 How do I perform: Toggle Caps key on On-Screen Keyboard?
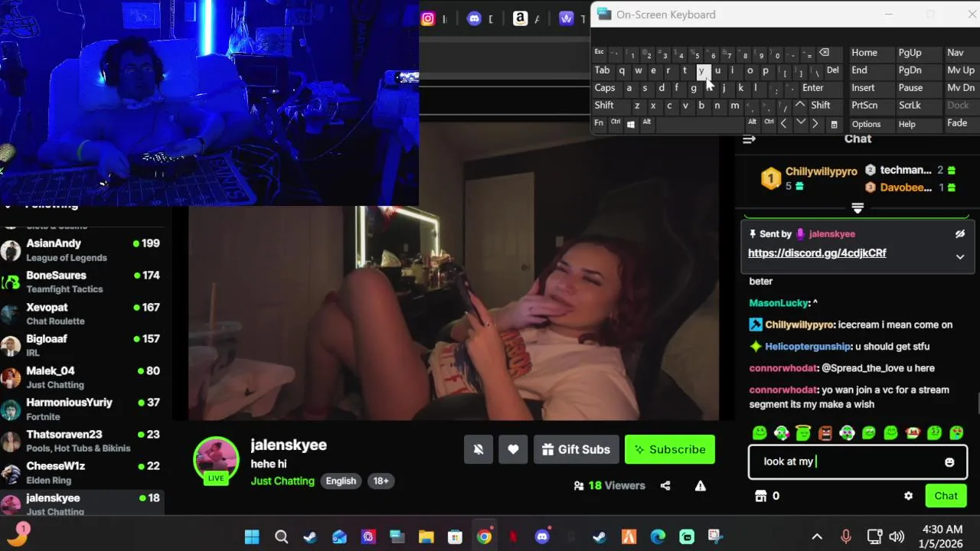click(605, 88)
